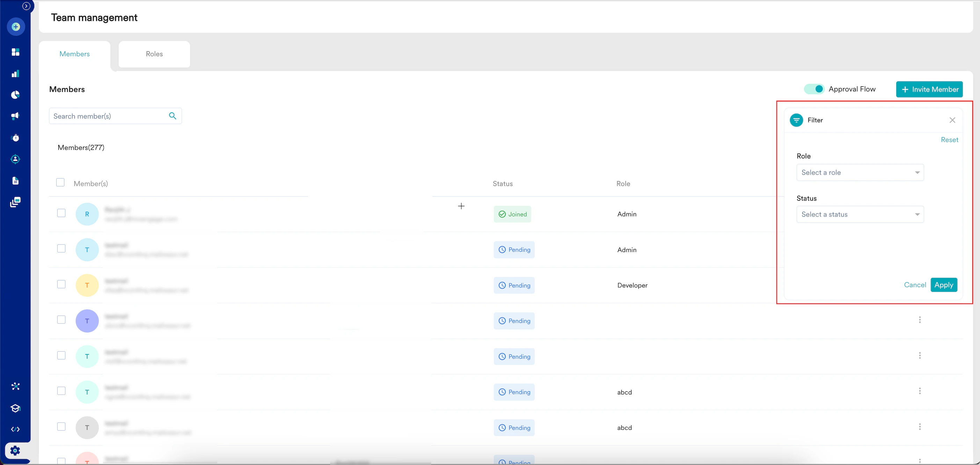This screenshot has height=465, width=980.
Task: Switch to the Roles tab
Action: 154,54
